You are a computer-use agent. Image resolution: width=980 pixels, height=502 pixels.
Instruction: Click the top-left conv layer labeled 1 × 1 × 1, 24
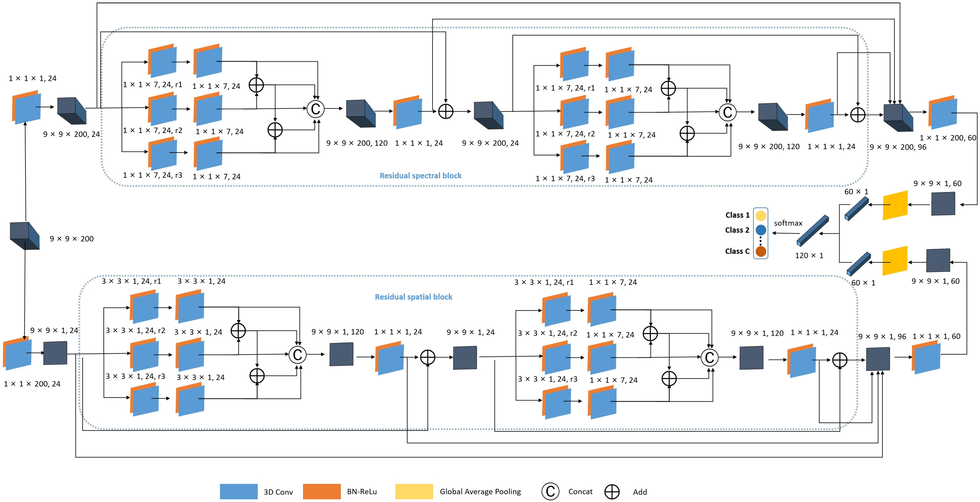(x=27, y=107)
